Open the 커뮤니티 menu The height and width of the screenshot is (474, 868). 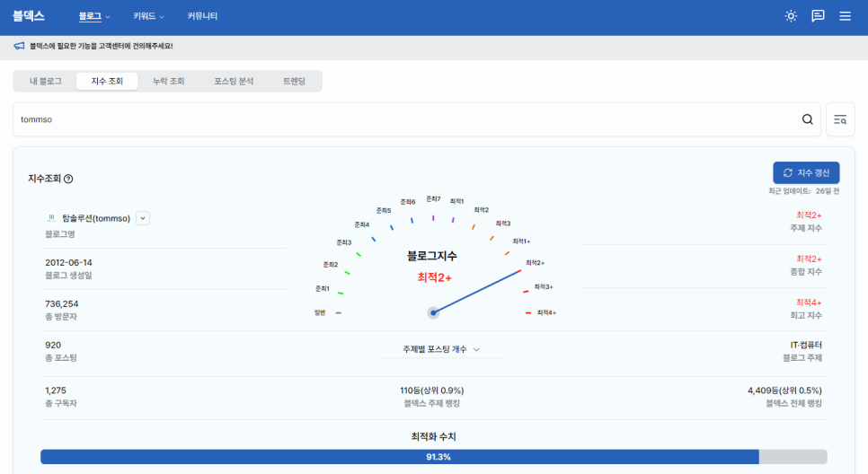click(202, 16)
